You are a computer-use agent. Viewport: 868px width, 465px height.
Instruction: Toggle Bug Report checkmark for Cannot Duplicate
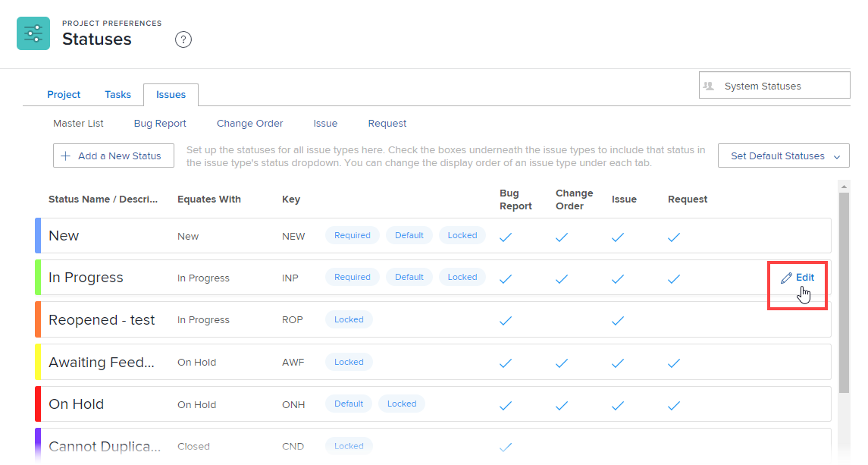click(x=506, y=447)
